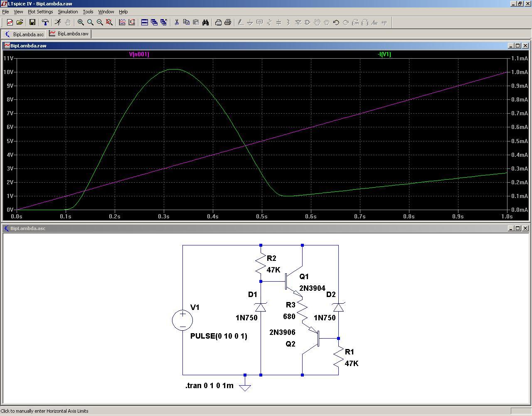
Task: Click the Copy toolbar icon
Action: coord(186,22)
